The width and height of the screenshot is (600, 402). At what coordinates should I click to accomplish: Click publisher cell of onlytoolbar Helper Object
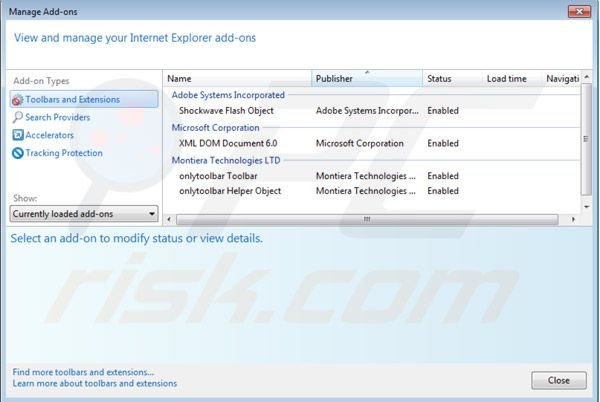click(365, 191)
